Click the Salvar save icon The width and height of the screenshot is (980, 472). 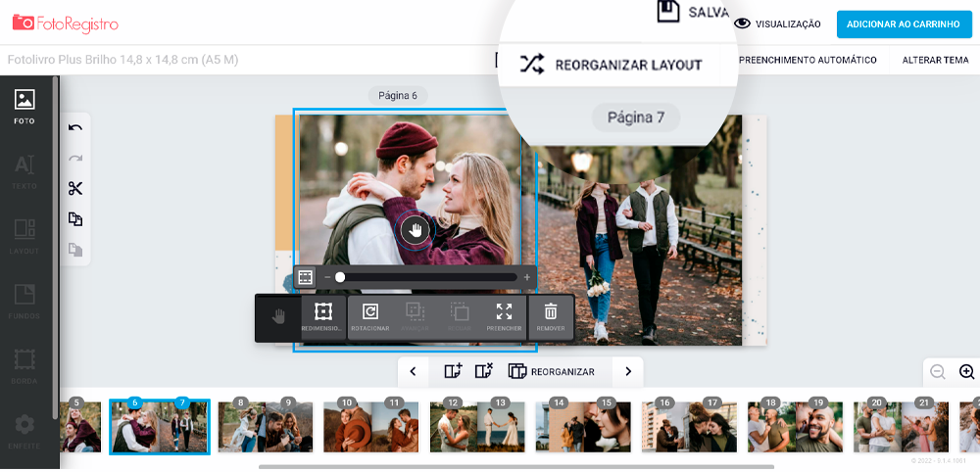(x=668, y=11)
